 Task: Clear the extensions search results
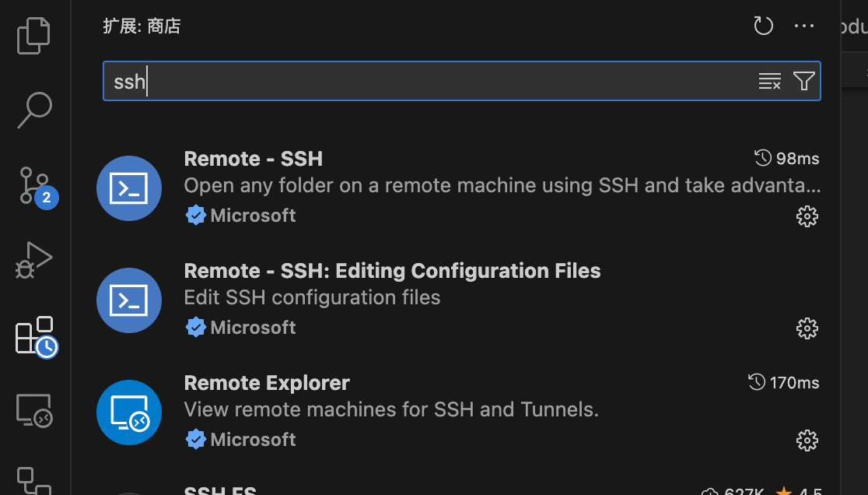pyautogui.click(x=769, y=81)
